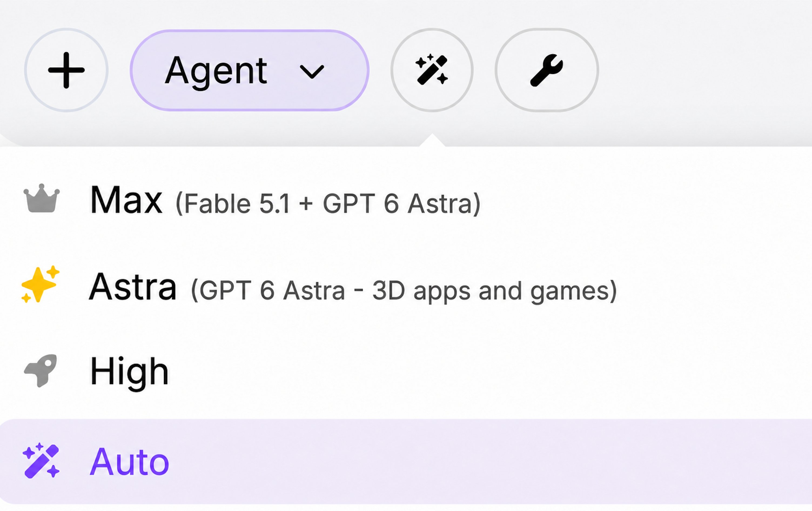The width and height of the screenshot is (812, 511).
Task: Click the Max label text
Action: click(126, 200)
